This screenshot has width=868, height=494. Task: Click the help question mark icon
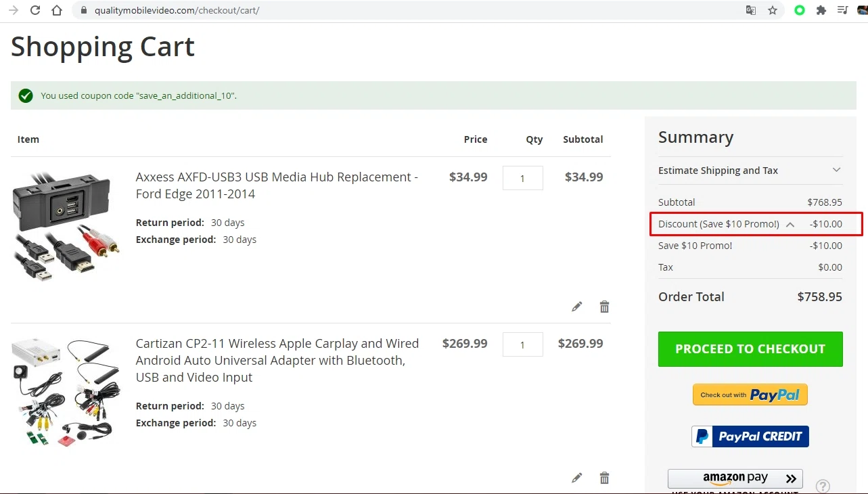(x=823, y=486)
